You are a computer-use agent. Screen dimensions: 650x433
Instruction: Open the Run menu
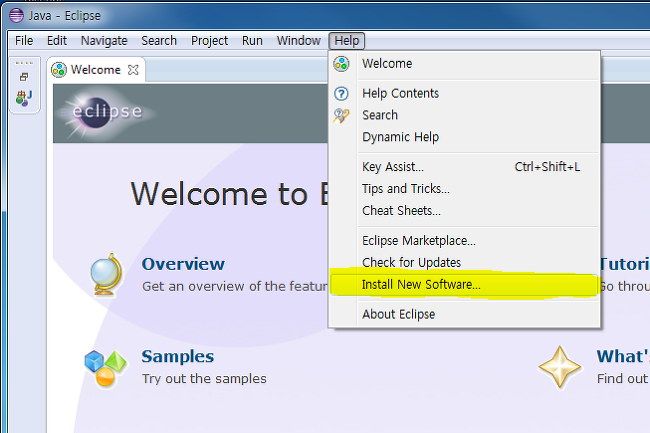point(252,41)
